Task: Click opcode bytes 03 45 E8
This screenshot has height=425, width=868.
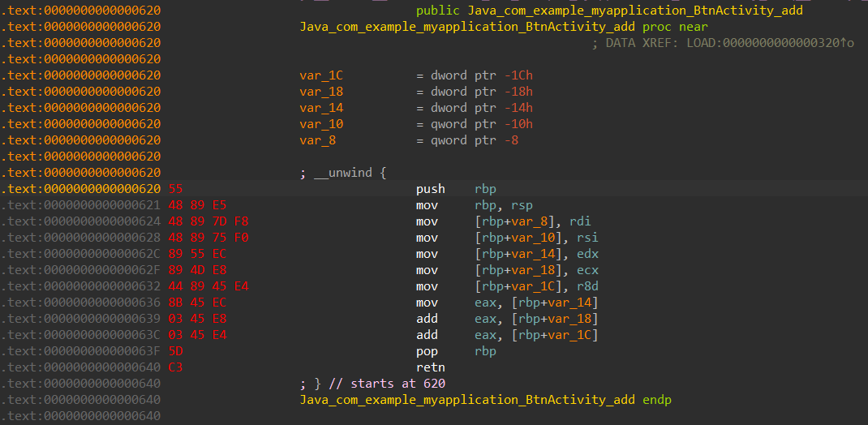Action: pos(197,318)
